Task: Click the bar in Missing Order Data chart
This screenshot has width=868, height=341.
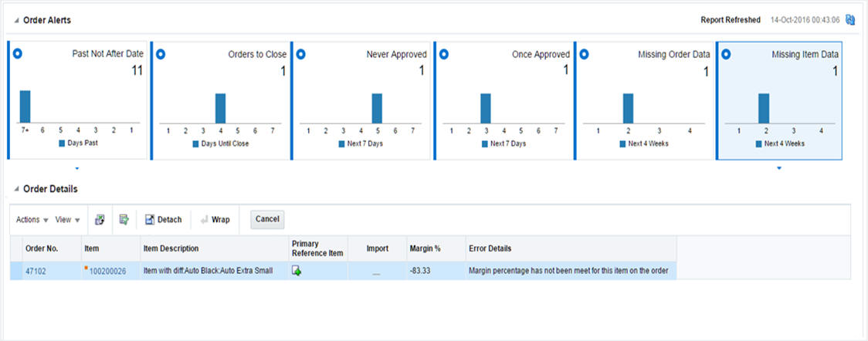Action: pos(629,108)
